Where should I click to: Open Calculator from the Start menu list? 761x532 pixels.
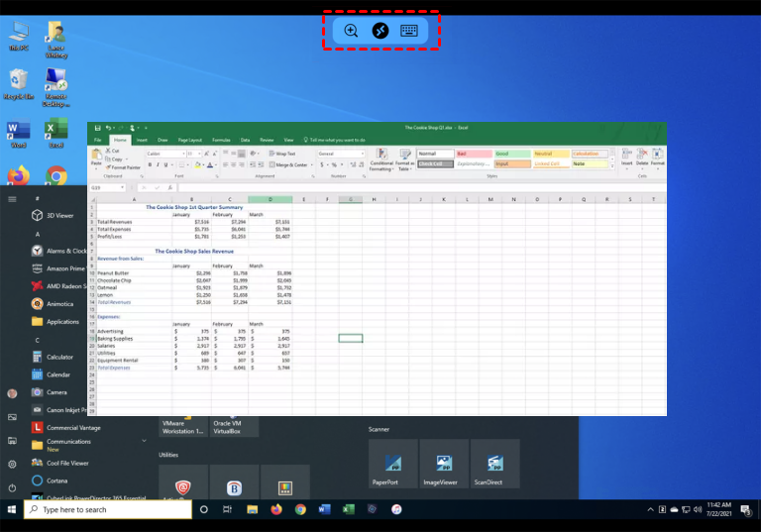tap(59, 357)
